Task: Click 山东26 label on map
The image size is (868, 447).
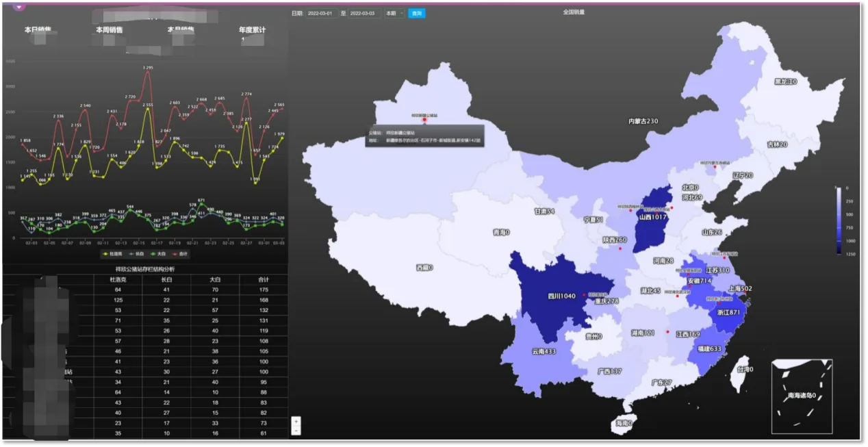Action: coord(712,232)
